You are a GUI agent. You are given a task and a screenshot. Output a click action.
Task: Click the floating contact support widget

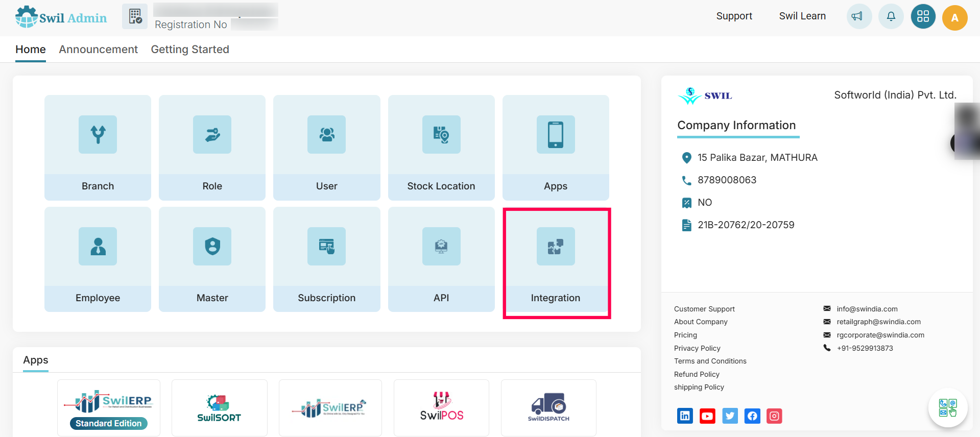point(948,408)
